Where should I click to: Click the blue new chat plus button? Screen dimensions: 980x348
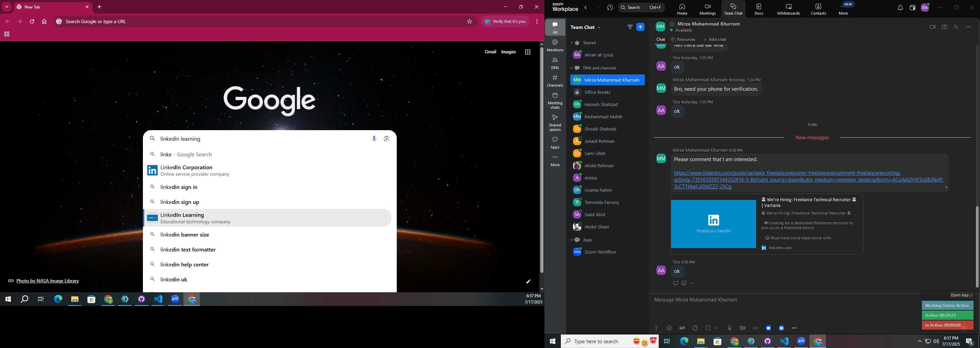[x=641, y=27]
